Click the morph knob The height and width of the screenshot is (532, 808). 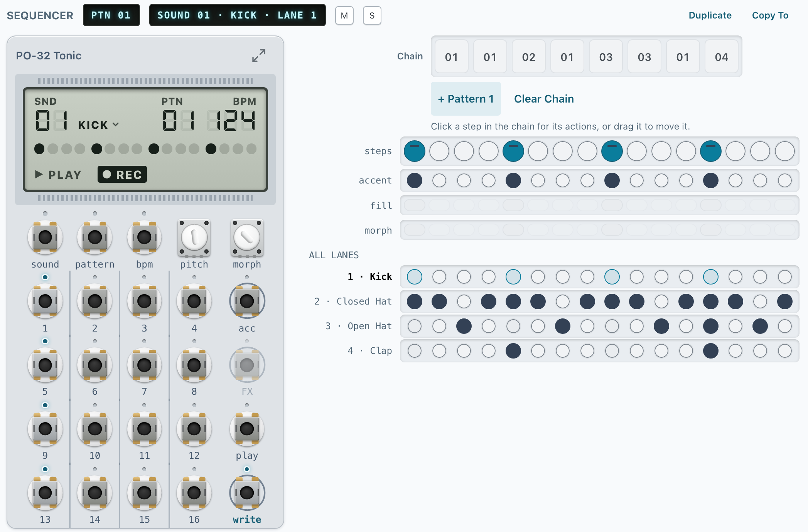247,237
